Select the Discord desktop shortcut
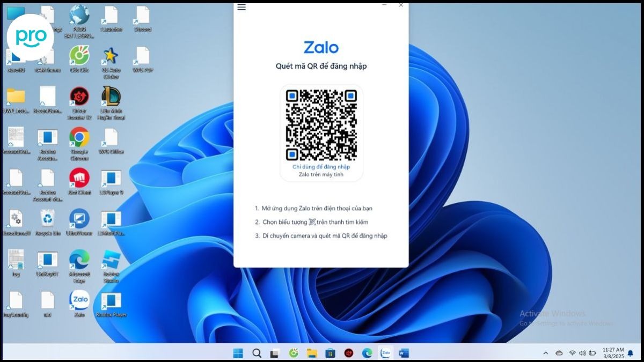 [x=142, y=19]
